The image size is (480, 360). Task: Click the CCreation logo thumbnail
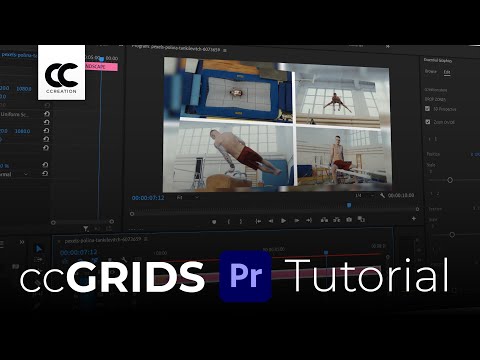coord(61,73)
